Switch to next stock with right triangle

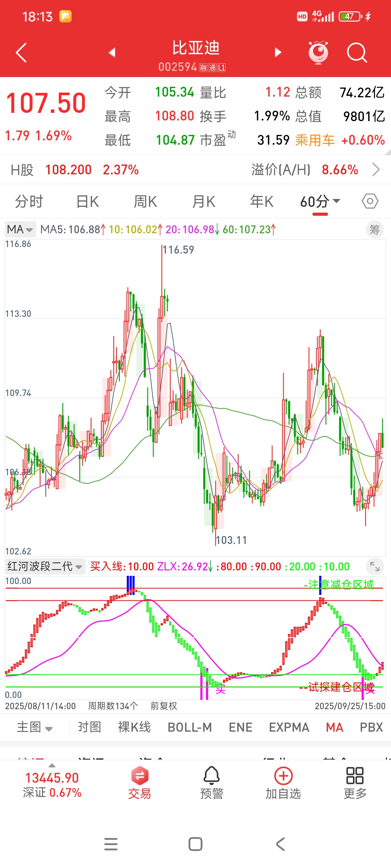[x=278, y=52]
